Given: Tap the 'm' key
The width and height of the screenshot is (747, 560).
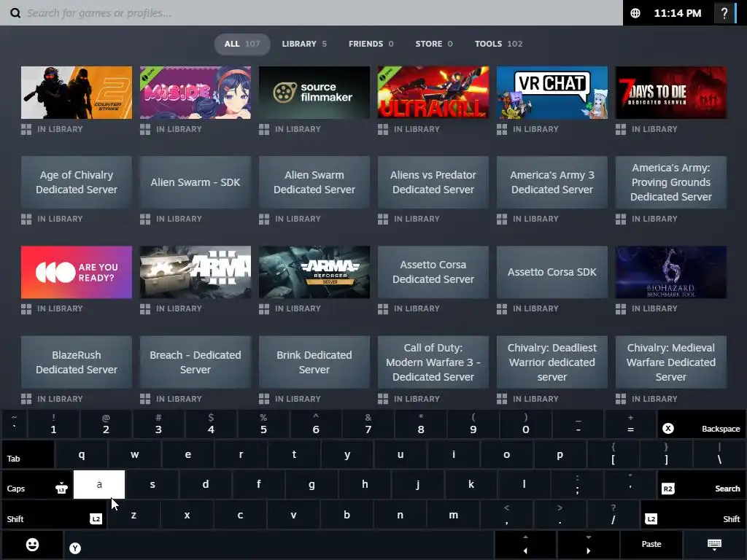Looking at the screenshot, I should pos(454,515).
